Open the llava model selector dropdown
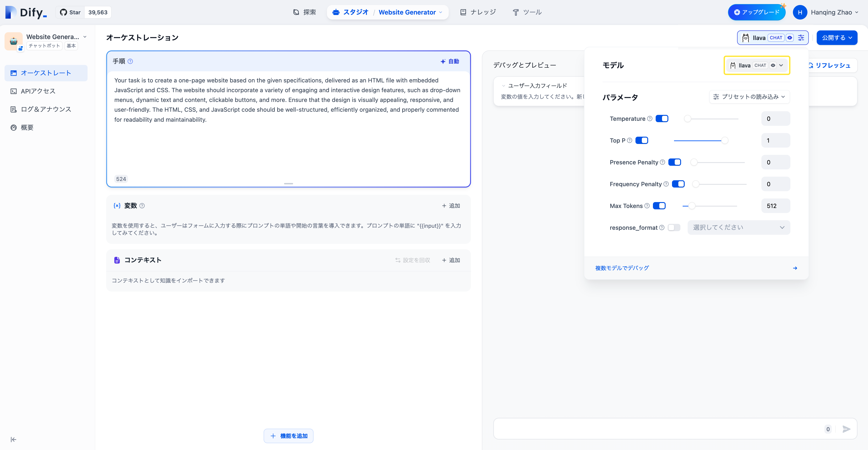This screenshot has height=450, width=868. click(757, 65)
